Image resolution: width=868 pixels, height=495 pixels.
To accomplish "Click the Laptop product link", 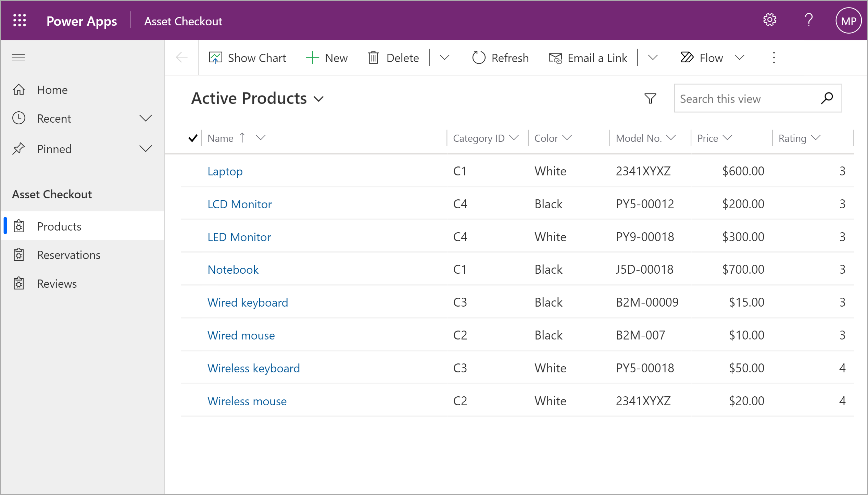I will (x=225, y=171).
